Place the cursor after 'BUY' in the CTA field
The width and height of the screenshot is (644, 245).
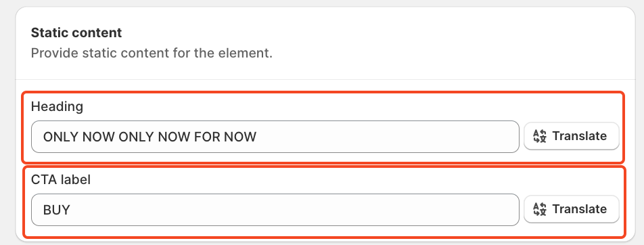72,210
